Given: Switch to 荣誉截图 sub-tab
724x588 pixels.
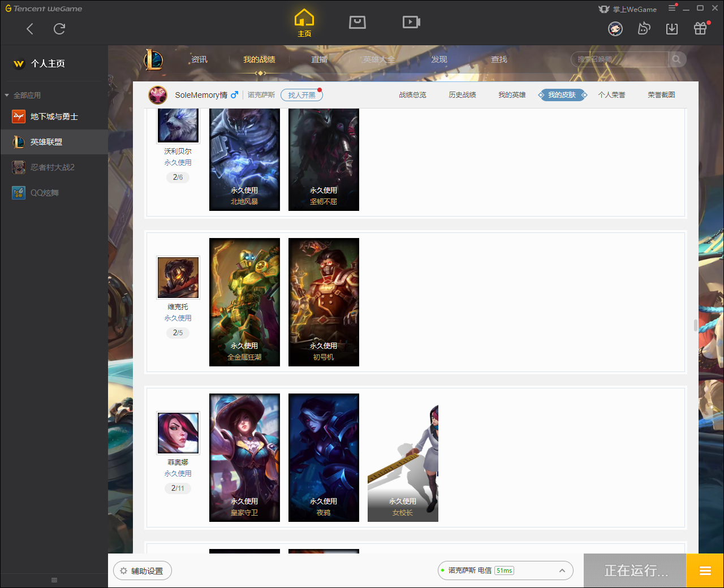Looking at the screenshot, I should (x=661, y=95).
